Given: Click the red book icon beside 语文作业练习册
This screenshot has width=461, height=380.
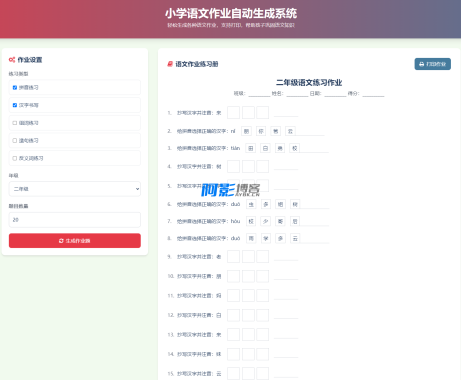Looking at the screenshot, I should click(170, 64).
